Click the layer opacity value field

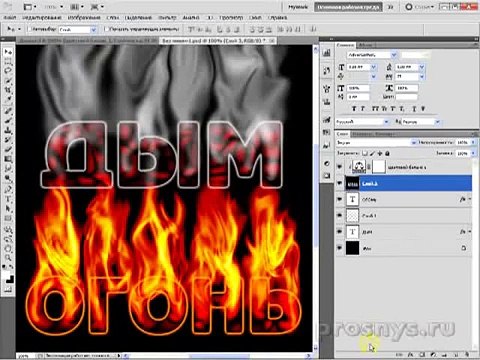(462, 142)
